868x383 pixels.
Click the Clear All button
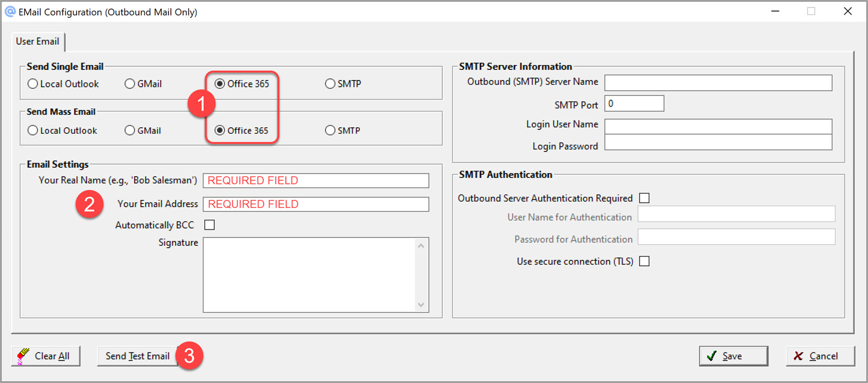[x=46, y=356]
